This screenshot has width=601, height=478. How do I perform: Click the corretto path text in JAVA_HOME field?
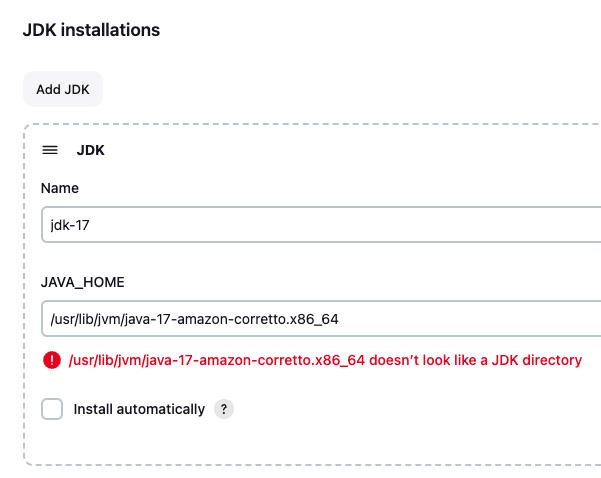point(194,319)
